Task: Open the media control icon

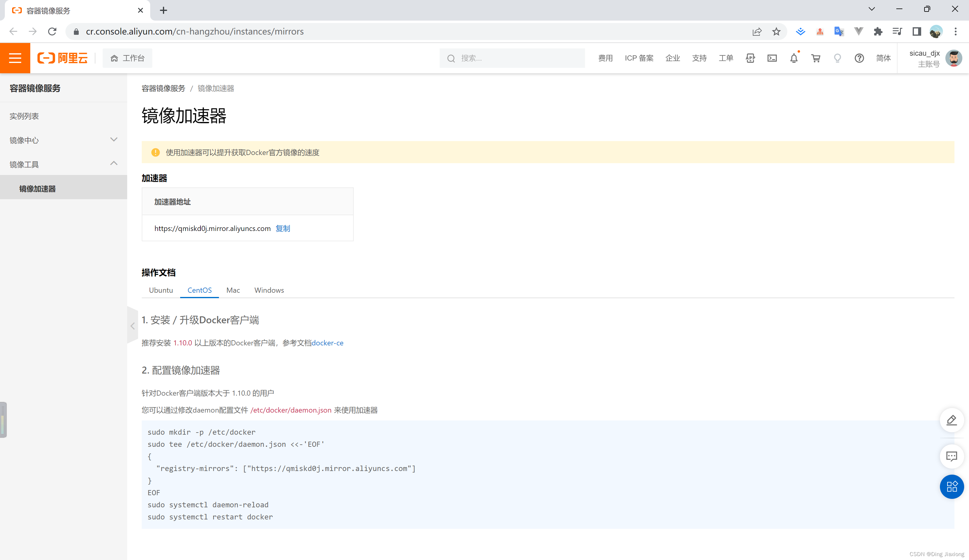Action: point(897,31)
